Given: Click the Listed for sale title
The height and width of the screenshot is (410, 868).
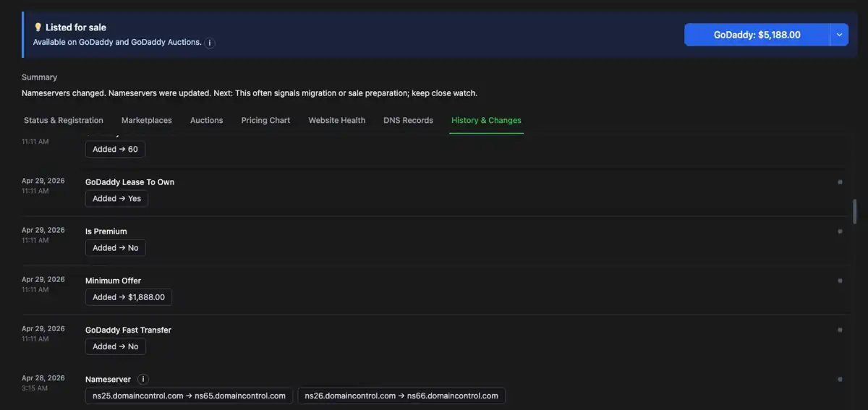Looking at the screenshot, I should pyautogui.click(x=76, y=27).
